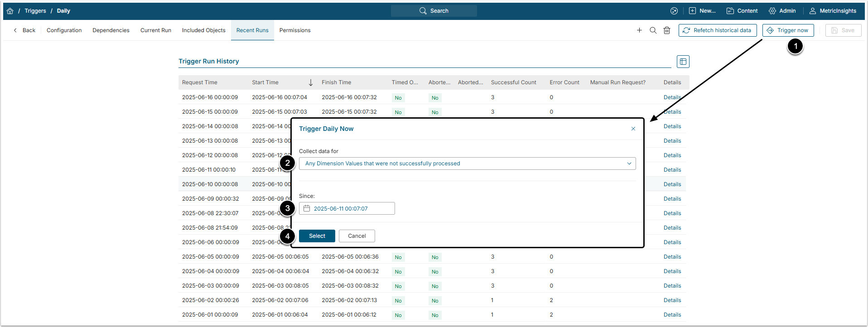Open Details for 2025-06-05 run
This screenshot has height=327, width=868.
(672, 257)
